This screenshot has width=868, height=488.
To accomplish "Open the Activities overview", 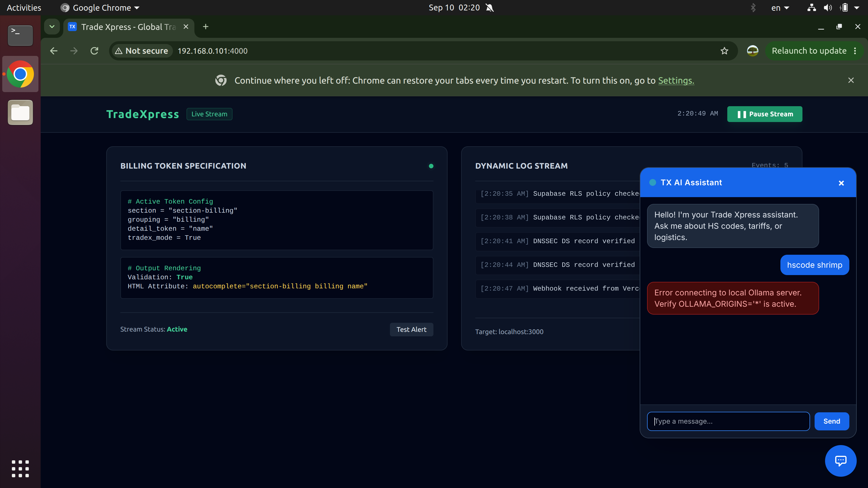I will point(24,7).
